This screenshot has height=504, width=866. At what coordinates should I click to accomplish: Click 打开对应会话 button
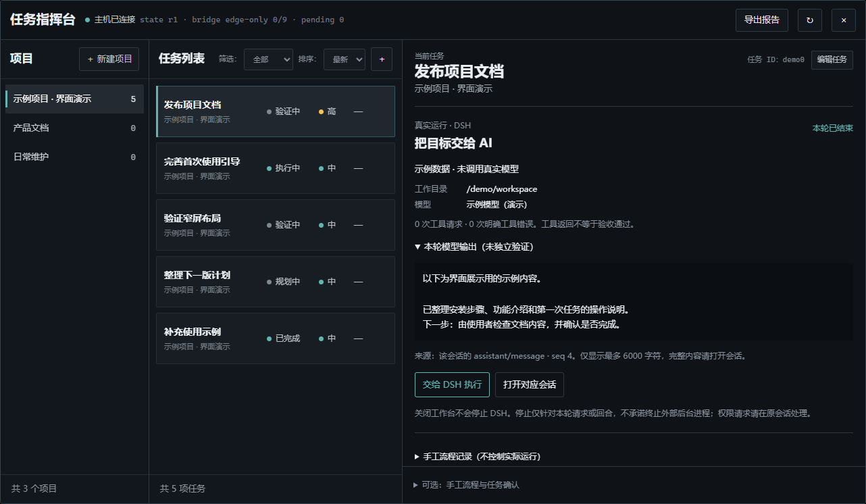(530, 384)
